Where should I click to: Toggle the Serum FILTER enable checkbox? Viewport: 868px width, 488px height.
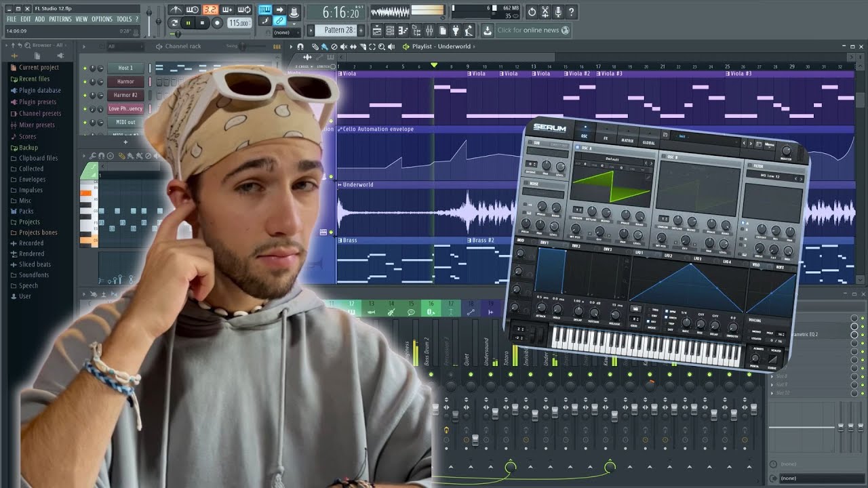click(x=749, y=165)
